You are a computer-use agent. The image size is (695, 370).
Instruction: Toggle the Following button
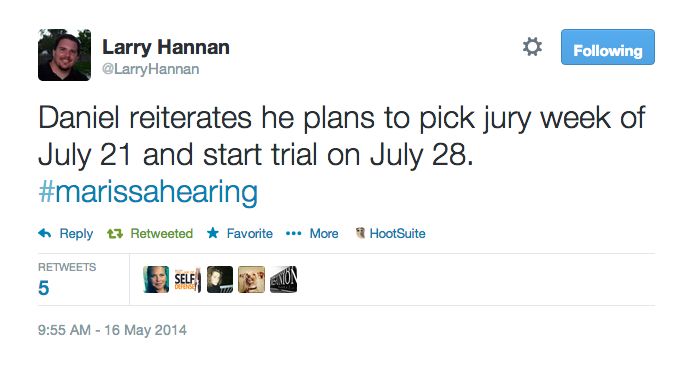(x=608, y=47)
